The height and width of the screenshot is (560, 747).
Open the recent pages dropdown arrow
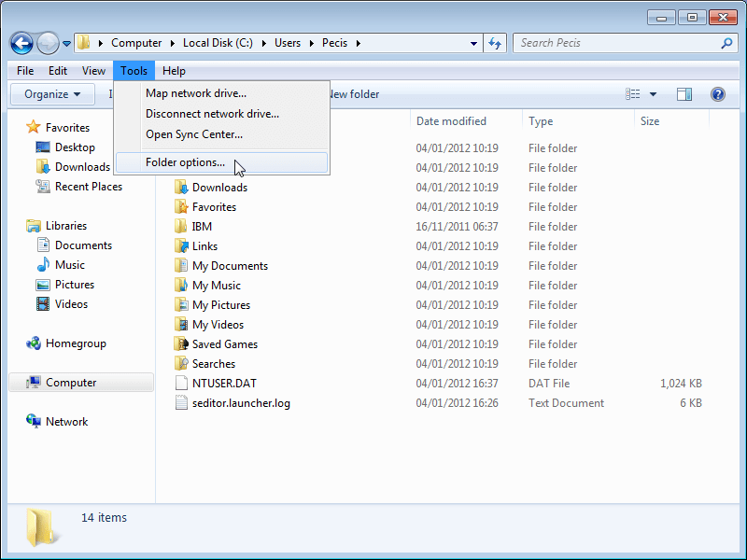pos(66,43)
